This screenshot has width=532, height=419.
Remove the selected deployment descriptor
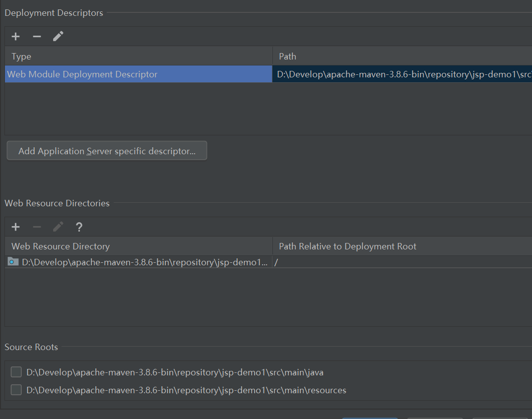point(37,37)
